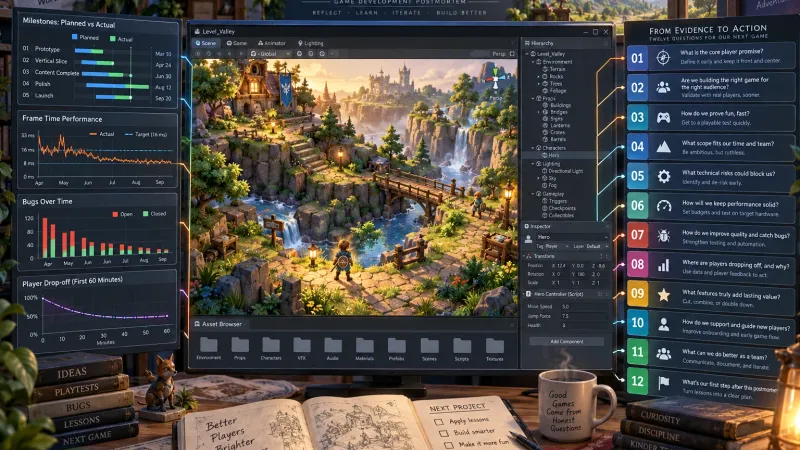Toggle the Persp projection button

pyautogui.click(x=499, y=54)
